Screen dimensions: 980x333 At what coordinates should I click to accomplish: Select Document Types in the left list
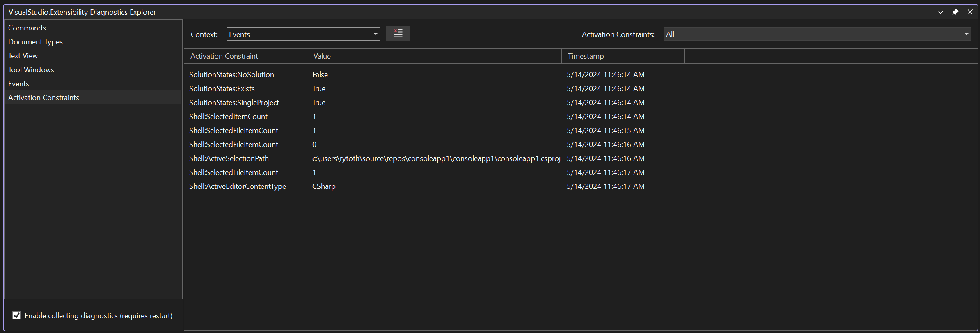[x=93, y=42]
